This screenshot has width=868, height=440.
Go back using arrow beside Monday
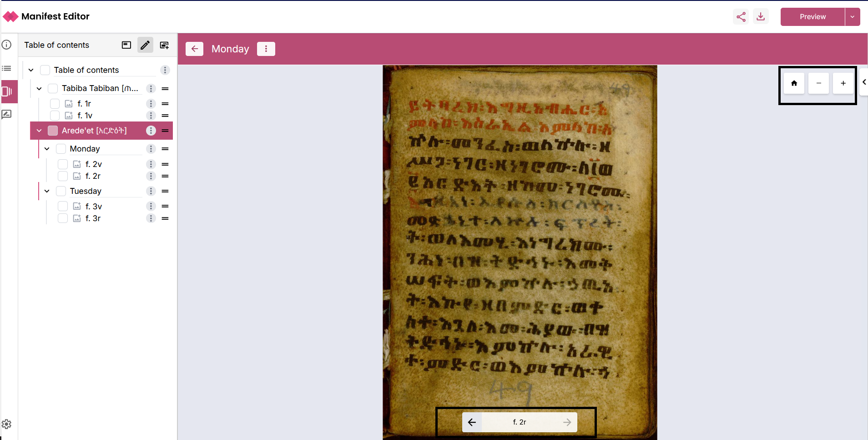click(195, 49)
